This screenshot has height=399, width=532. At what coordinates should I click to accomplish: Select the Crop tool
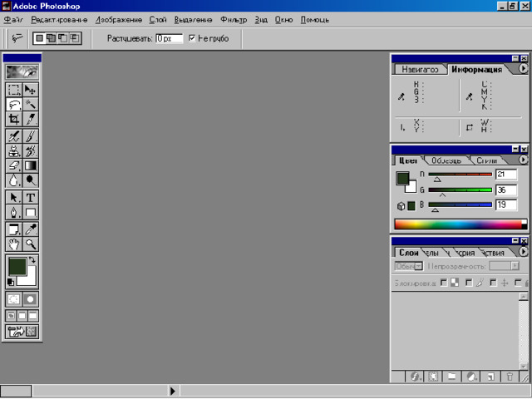(14, 119)
